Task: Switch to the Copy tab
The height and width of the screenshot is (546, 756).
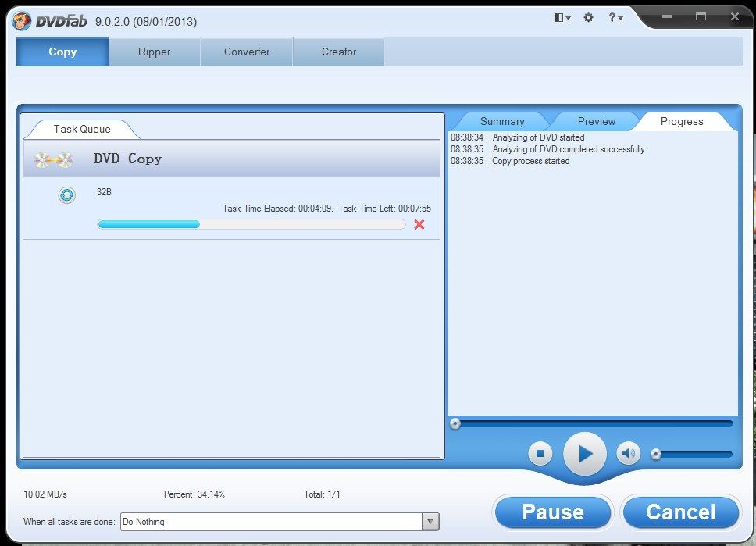Action: tap(62, 52)
